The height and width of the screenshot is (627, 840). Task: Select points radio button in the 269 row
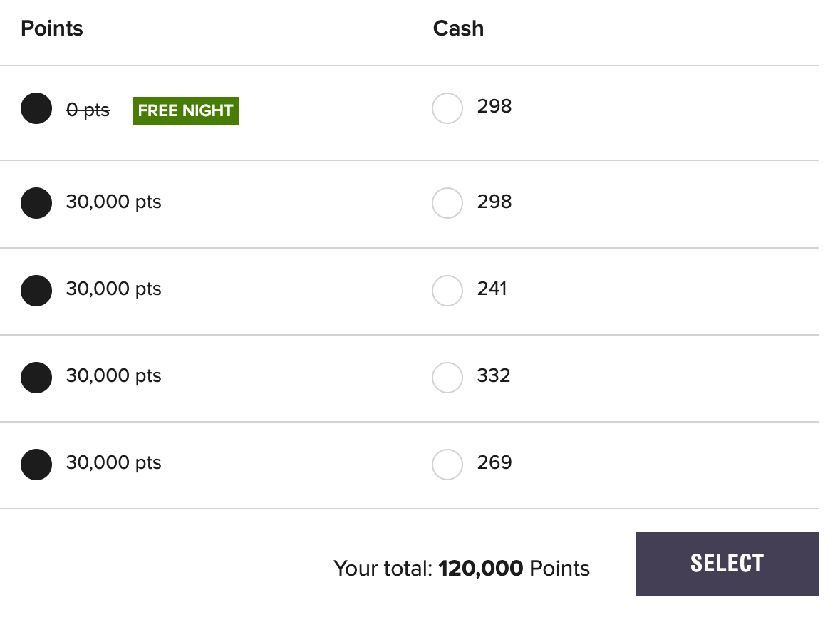pyautogui.click(x=36, y=464)
